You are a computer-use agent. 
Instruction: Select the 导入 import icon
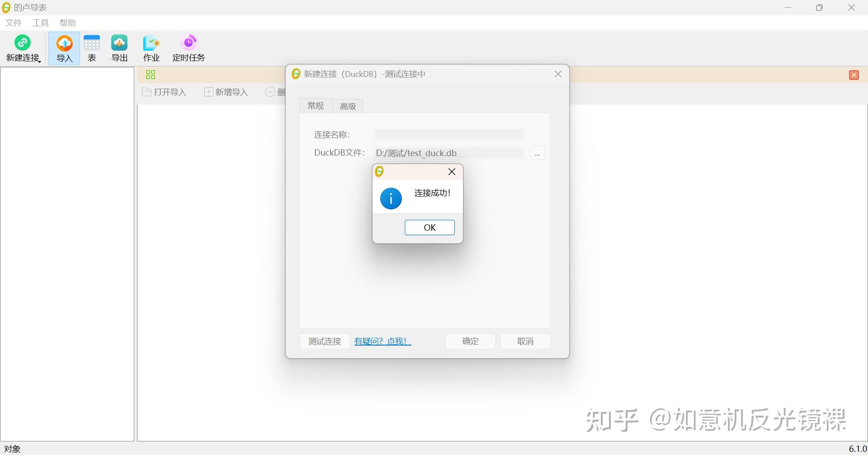tap(64, 47)
